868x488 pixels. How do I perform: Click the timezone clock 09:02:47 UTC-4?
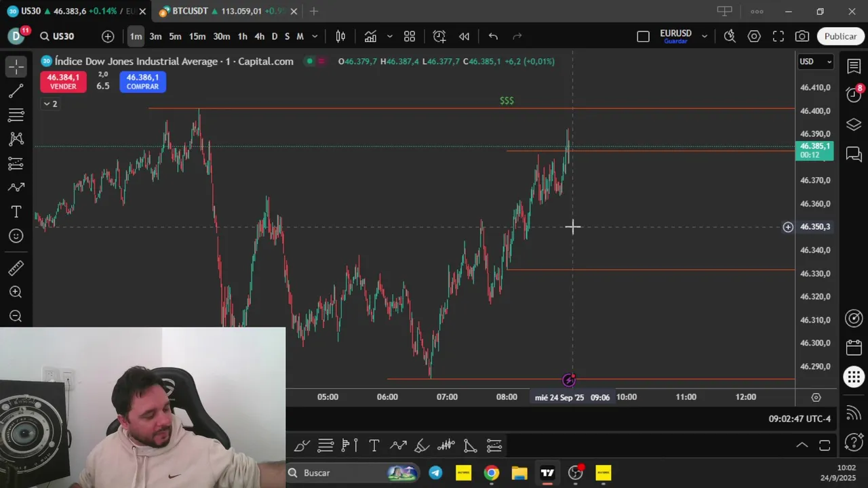pos(800,419)
